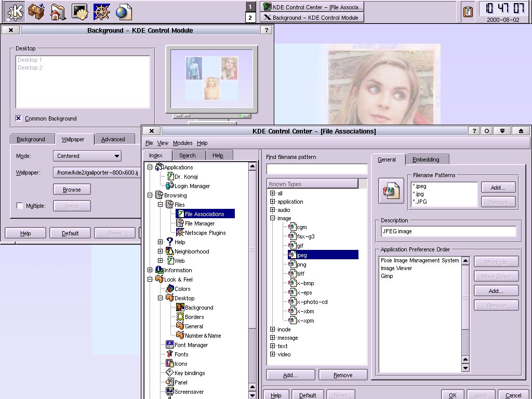532x399 pixels.
Task: Click Browse for wallpaper file
Action: coord(72,190)
